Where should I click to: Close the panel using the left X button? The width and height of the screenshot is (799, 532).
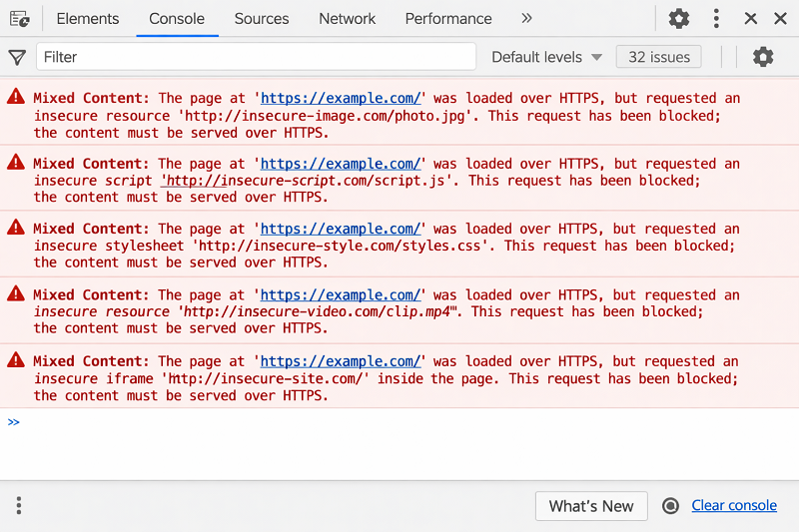point(751,19)
